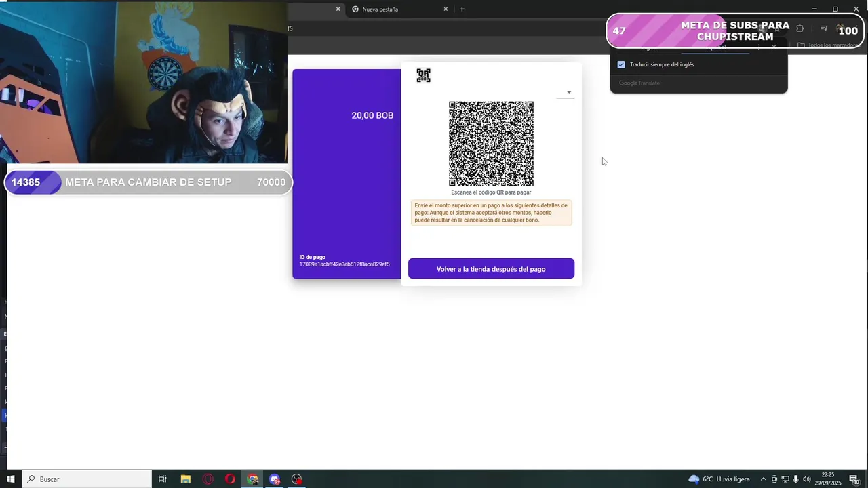Image resolution: width=868 pixels, height=488 pixels.
Task: Close the 'Nueva pestaña' tab
Action: (x=446, y=9)
